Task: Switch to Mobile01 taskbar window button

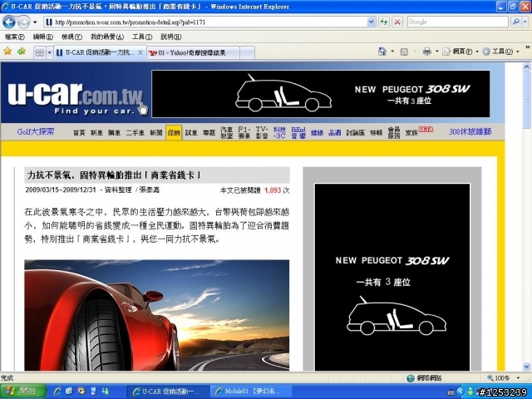Action: tap(250, 392)
